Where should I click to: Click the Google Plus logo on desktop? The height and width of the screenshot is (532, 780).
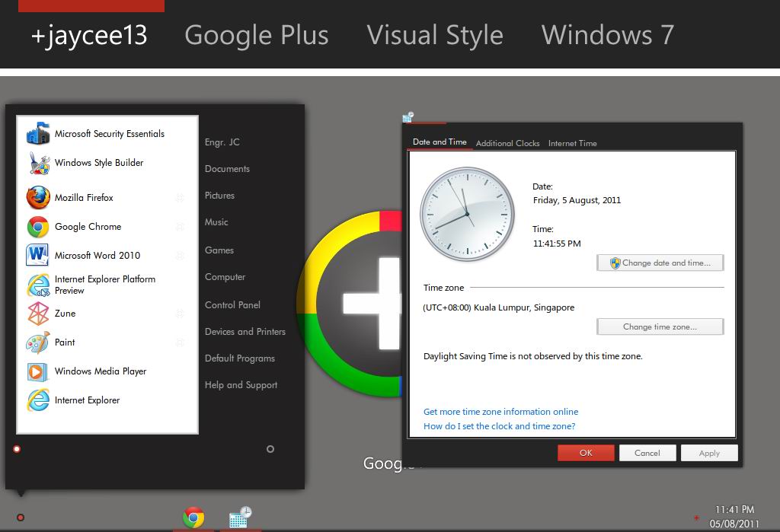[x=349, y=303]
